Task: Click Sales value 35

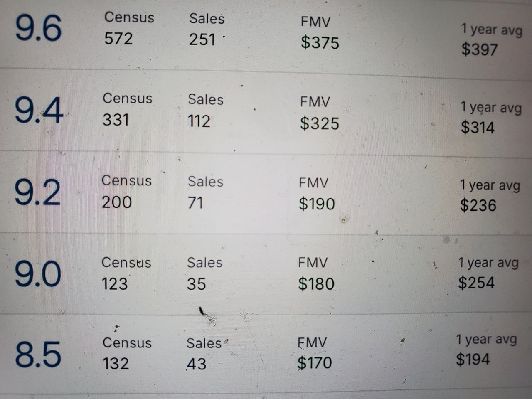Action: (x=196, y=284)
